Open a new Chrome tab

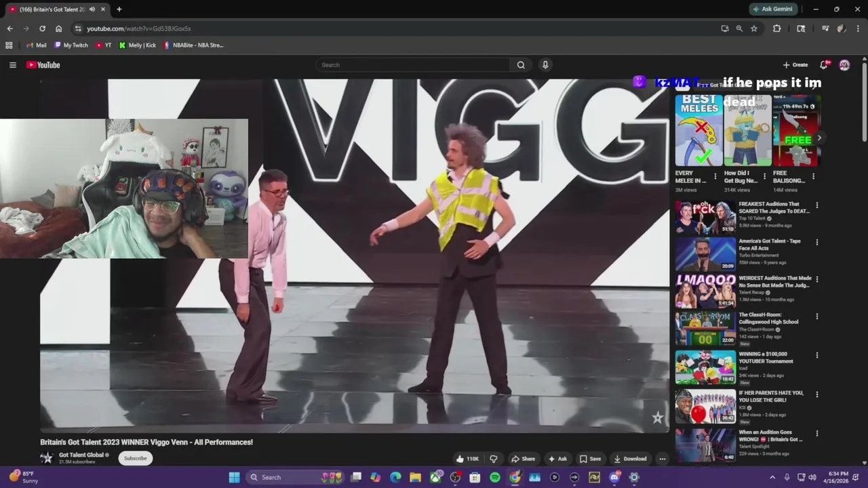coord(119,9)
